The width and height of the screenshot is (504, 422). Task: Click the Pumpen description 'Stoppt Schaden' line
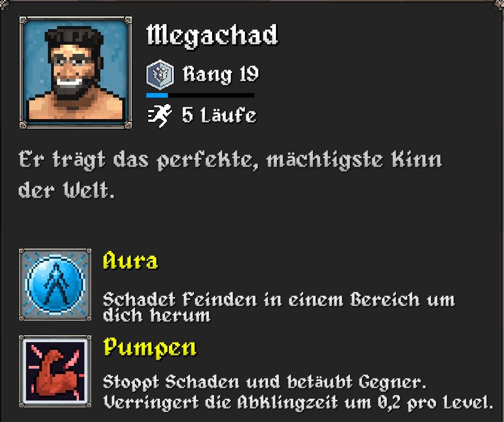tap(265, 382)
